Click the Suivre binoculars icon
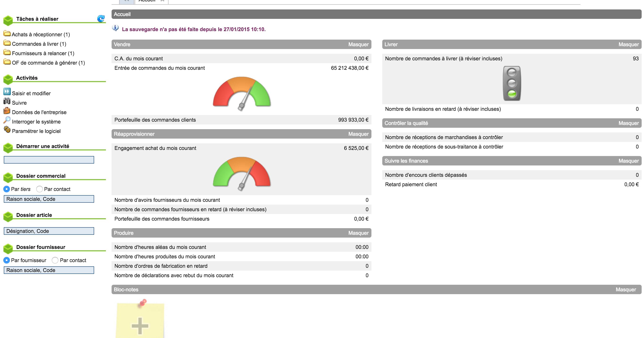The image size is (644, 338). tap(7, 101)
